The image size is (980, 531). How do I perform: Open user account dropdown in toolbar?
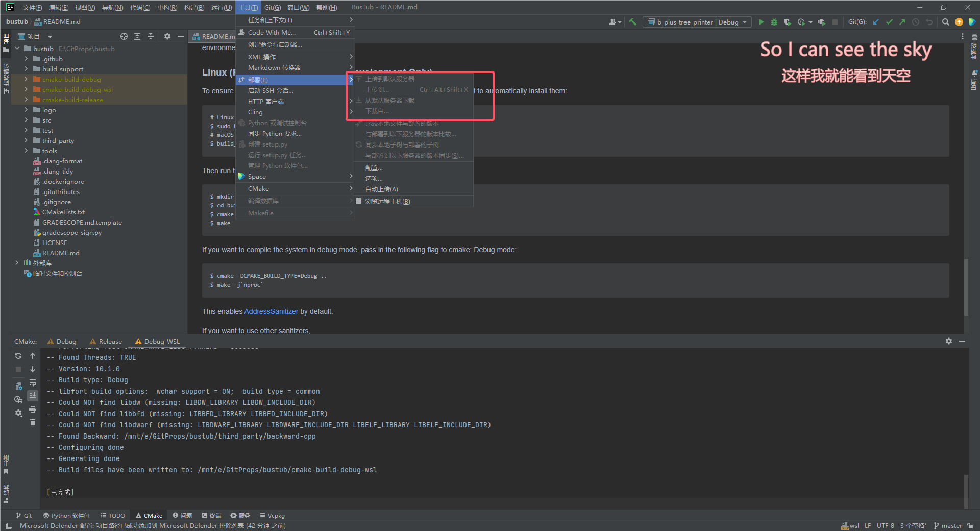(615, 22)
